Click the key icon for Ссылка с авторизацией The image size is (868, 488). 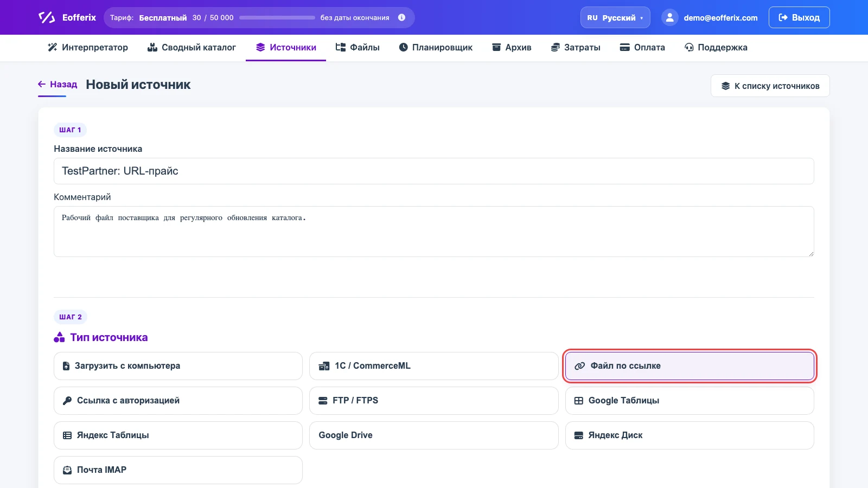[x=67, y=401]
